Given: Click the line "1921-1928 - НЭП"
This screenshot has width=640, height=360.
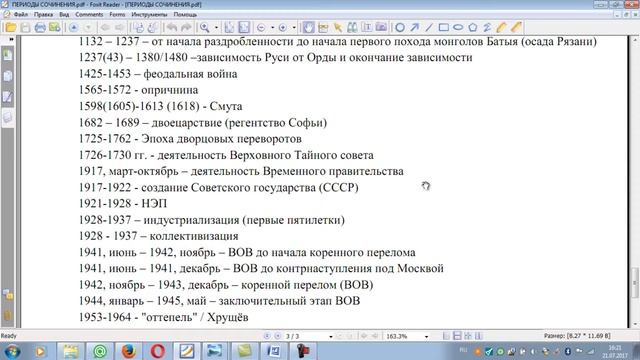Looking at the screenshot, I should pos(123,203).
